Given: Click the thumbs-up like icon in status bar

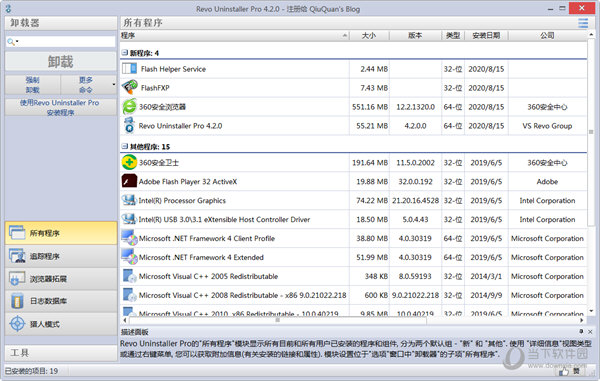Looking at the screenshot, I should click(x=564, y=371).
